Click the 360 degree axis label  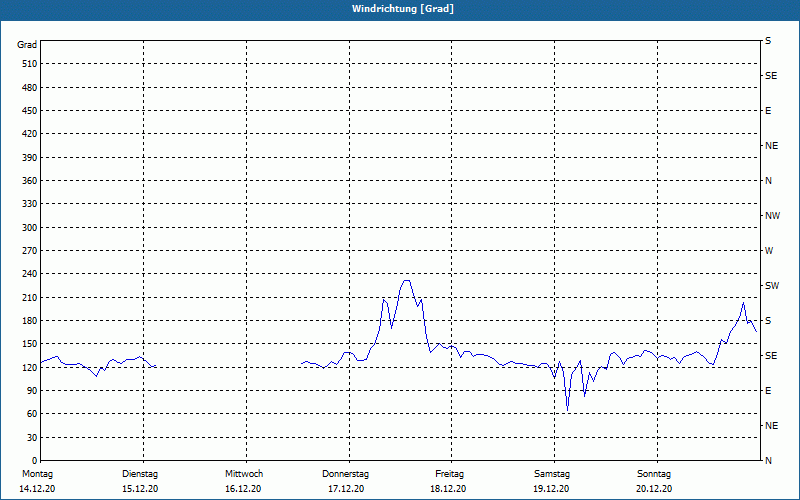pyautogui.click(x=30, y=181)
